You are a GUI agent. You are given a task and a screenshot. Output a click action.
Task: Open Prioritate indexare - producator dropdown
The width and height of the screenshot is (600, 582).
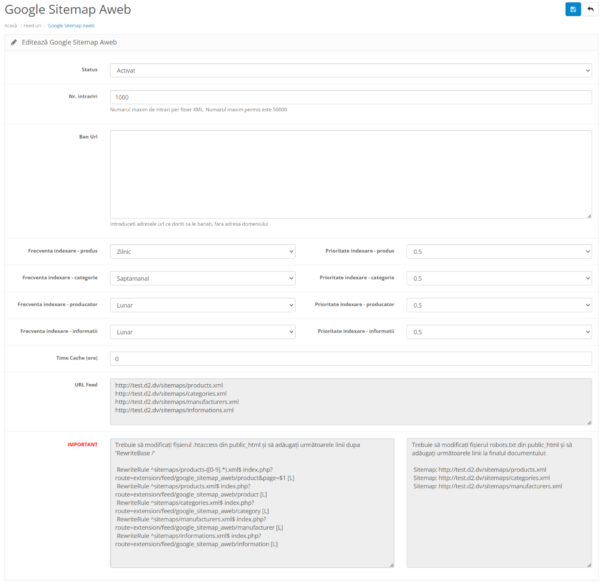click(499, 305)
